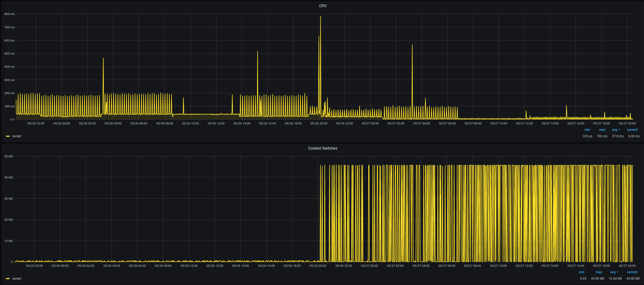Image resolution: width=644 pixels, height=285 pixels.
Task: Click the 50 Mil y-axis label in Context Switches
Action: pos(8,156)
